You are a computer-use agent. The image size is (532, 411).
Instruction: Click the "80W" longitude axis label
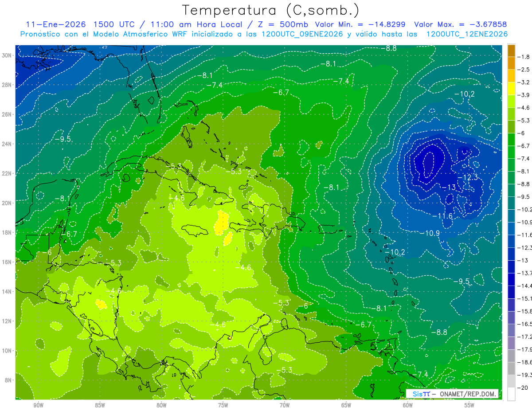[161, 405]
